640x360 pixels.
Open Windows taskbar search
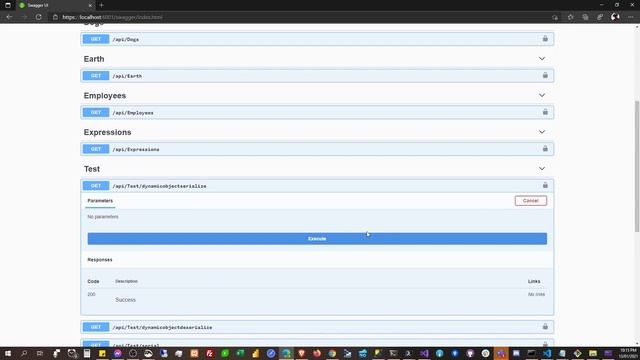pos(24,353)
